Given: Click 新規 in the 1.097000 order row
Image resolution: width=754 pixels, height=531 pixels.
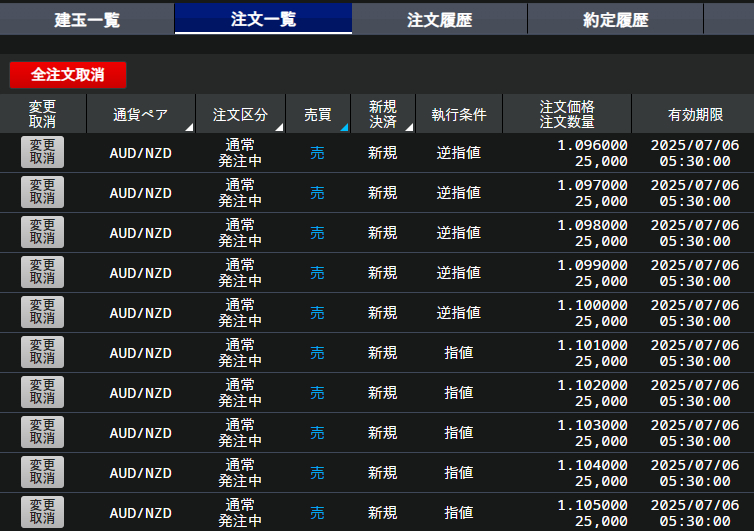Looking at the screenshot, I should click(383, 193).
